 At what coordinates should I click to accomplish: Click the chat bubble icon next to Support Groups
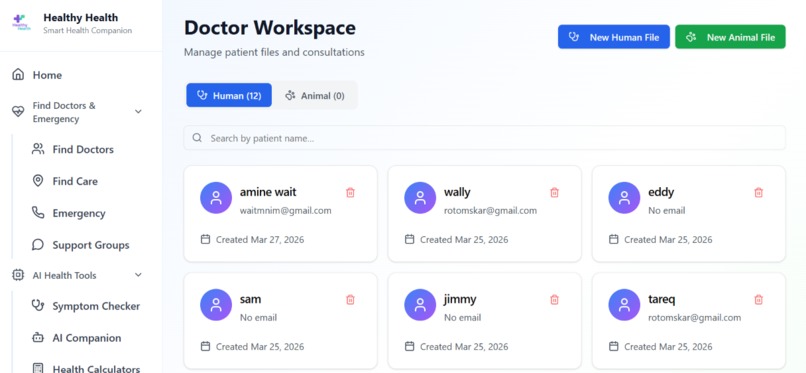(x=38, y=245)
